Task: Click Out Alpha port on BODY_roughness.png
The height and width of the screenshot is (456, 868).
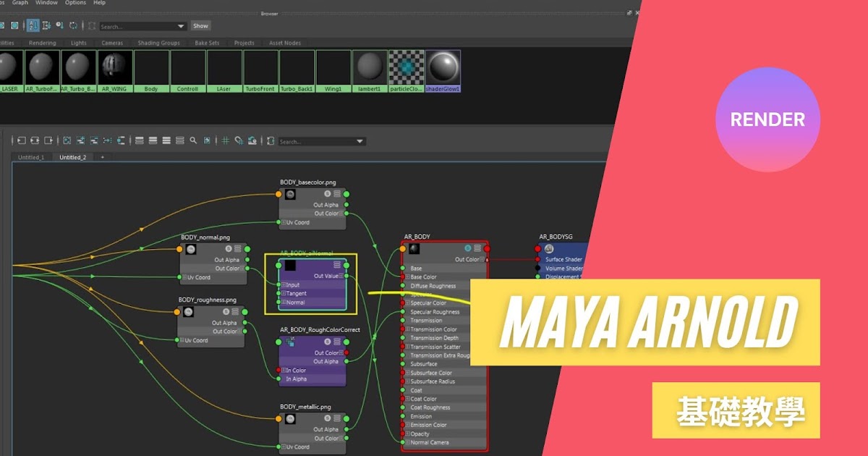Action: (x=245, y=323)
